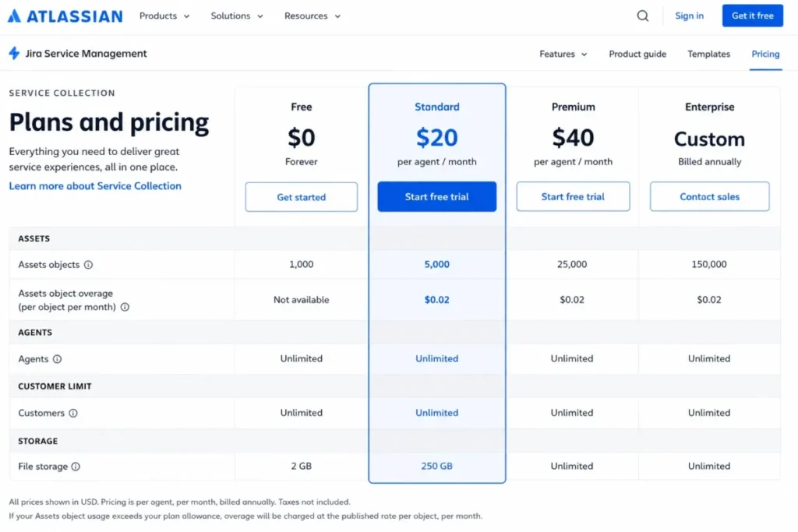Select the Enterprise plan heading
This screenshot has height=532, width=798.
pyautogui.click(x=709, y=107)
